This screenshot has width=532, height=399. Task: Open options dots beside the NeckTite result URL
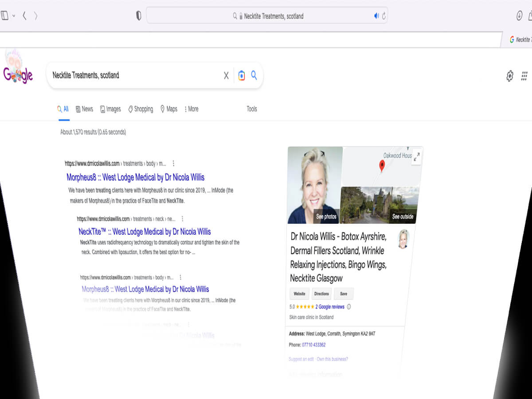(182, 219)
